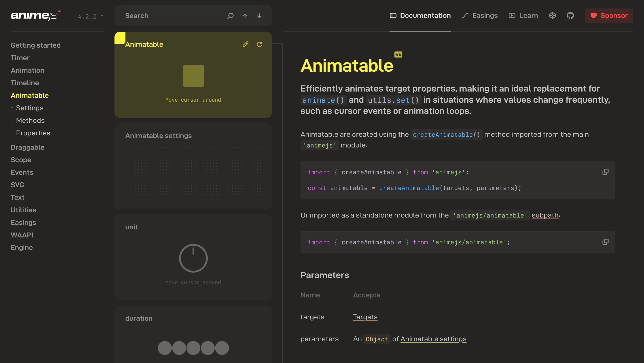Navigate search results with the down arrow
The width and height of the screenshot is (644, 363).
coord(259,16)
